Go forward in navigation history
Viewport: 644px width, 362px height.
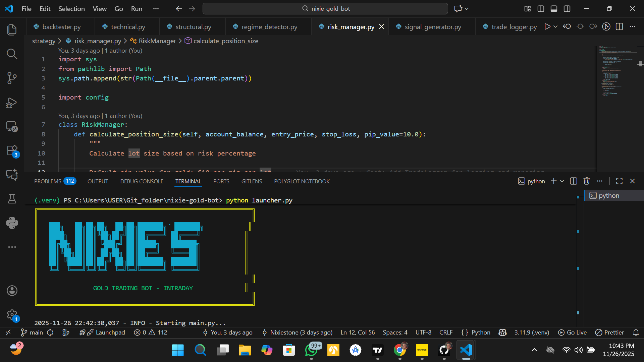point(192,9)
